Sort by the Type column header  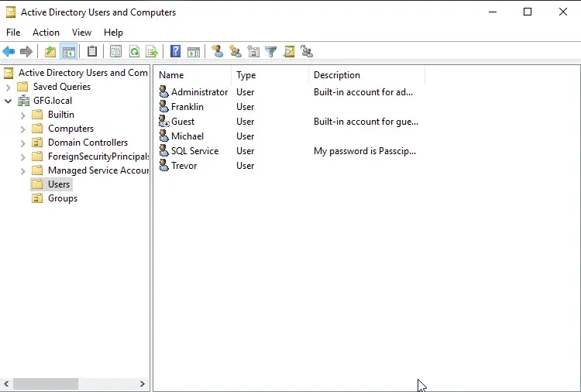coord(270,75)
